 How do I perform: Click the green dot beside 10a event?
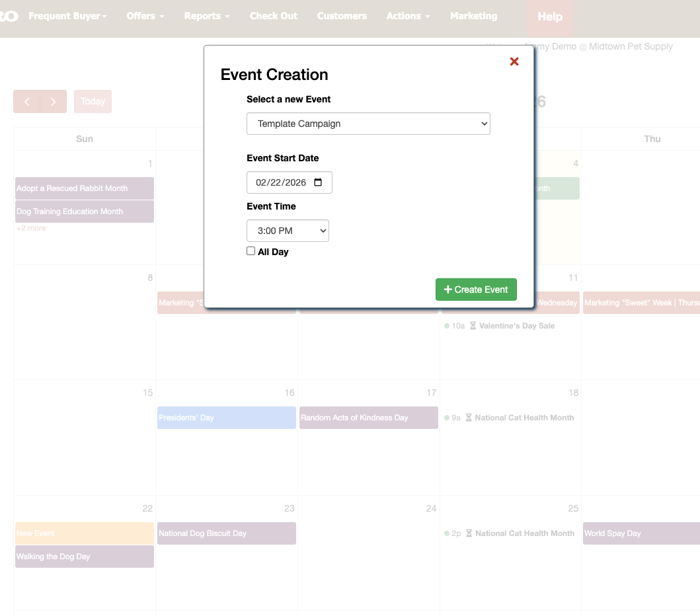click(447, 326)
